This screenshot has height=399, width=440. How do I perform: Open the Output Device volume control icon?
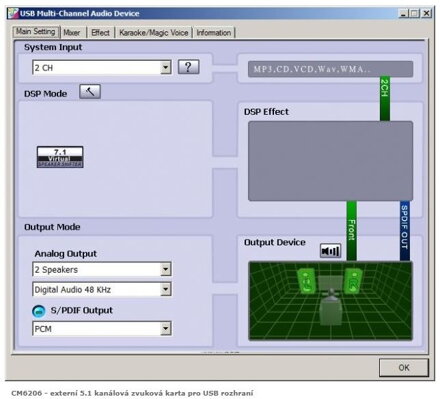pos(330,251)
